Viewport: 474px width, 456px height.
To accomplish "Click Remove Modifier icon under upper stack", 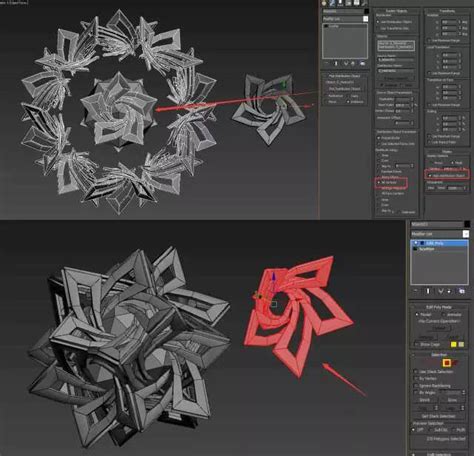I will pos(353,63).
